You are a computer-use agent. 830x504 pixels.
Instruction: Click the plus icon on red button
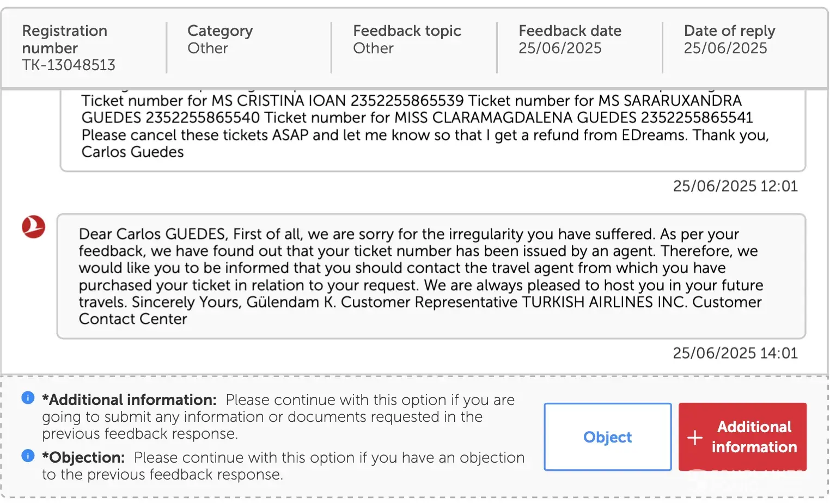coord(694,437)
